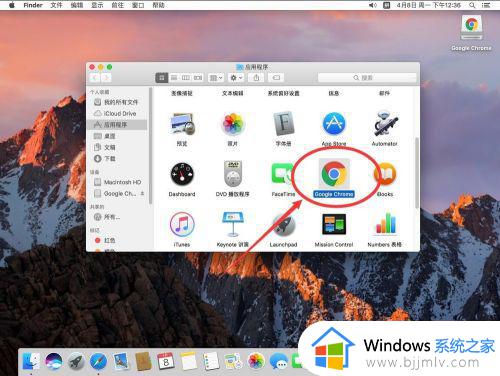The width and height of the screenshot is (500, 376).
Task: Open Notes from the Dock
Action: [x=189, y=362]
